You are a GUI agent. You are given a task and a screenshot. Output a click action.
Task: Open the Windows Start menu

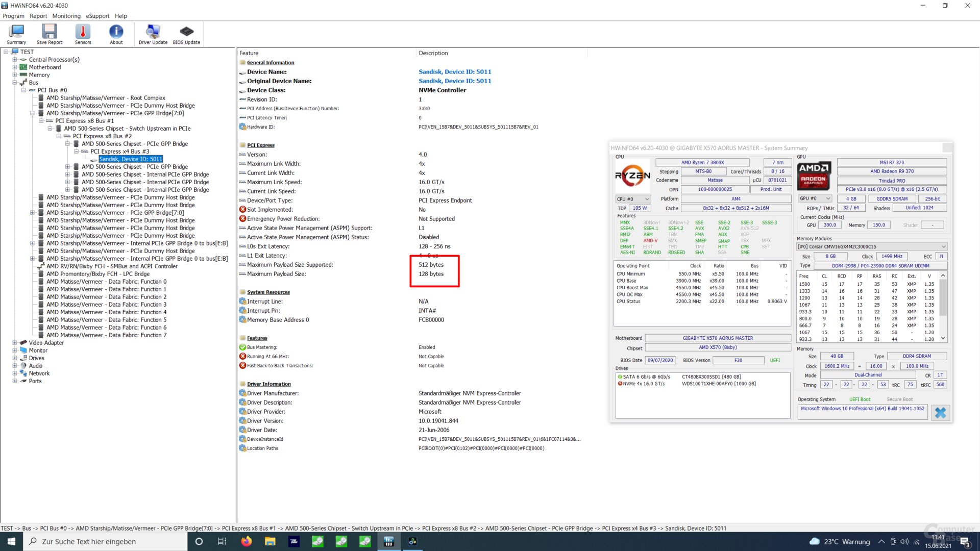[x=11, y=541]
